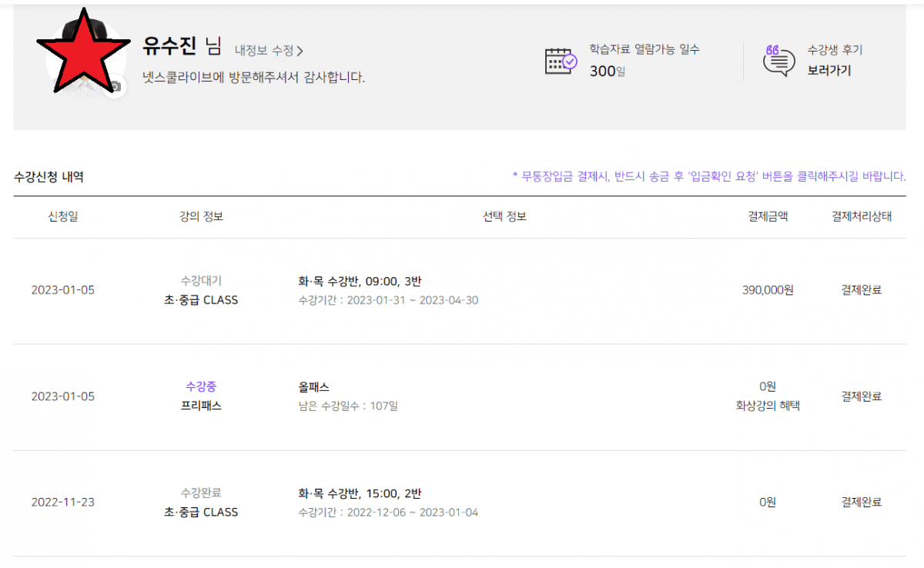Click the 결제금액 column header

click(768, 217)
